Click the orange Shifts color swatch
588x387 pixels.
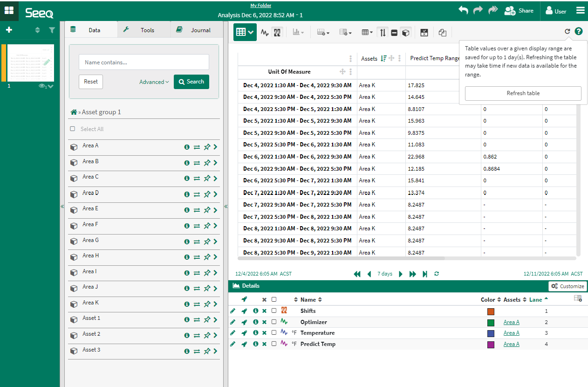pyautogui.click(x=491, y=311)
